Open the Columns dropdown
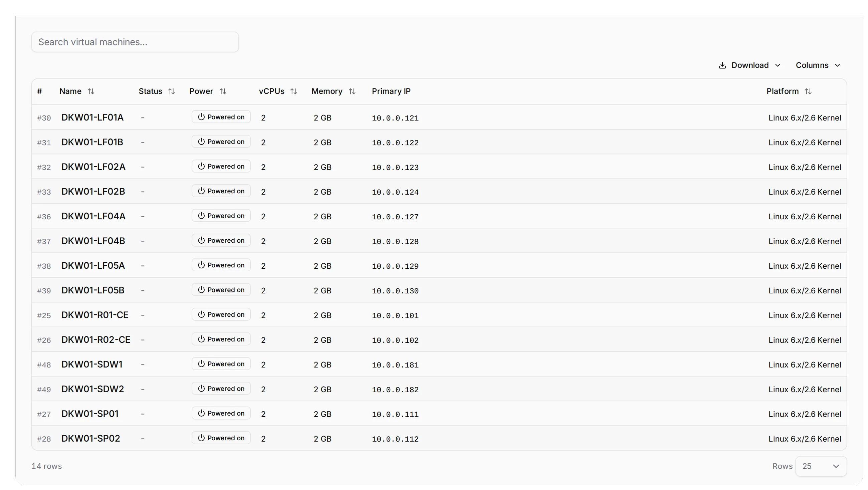 [818, 65]
